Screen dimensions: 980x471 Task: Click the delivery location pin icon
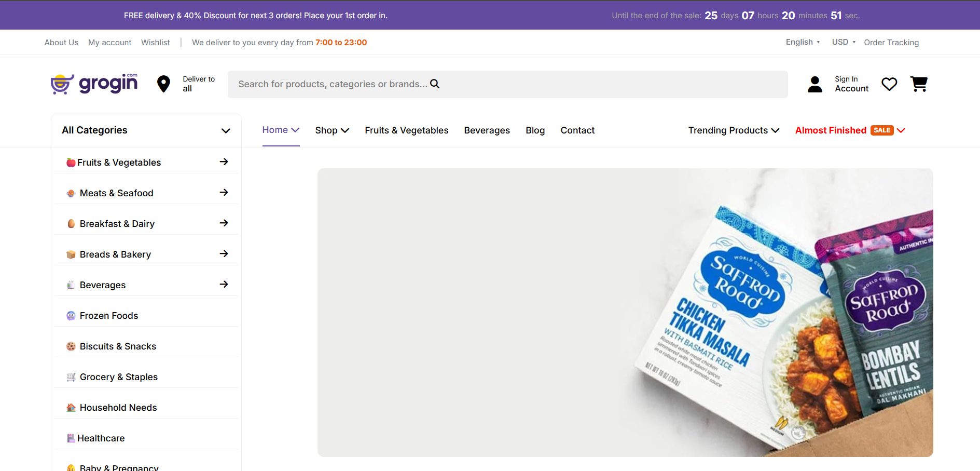pyautogui.click(x=163, y=84)
